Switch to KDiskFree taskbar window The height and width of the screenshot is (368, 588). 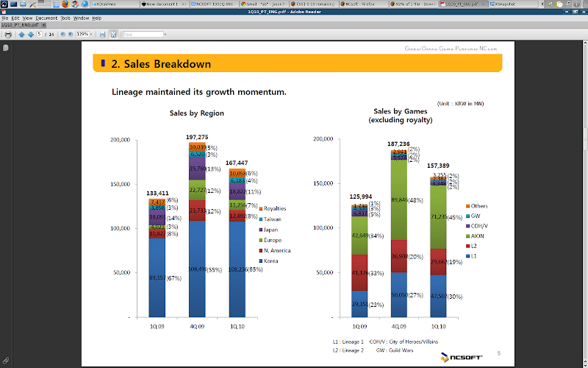(115, 4)
